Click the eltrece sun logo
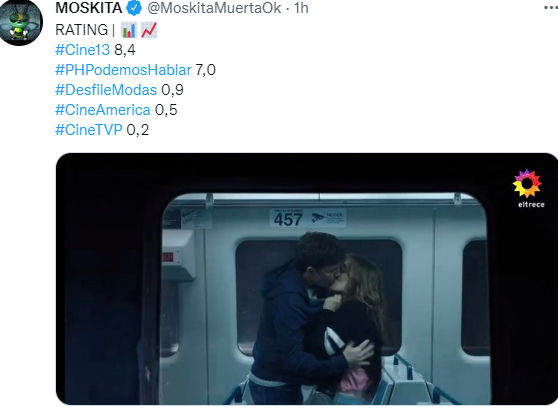The height and width of the screenshot is (410, 558). [527, 184]
